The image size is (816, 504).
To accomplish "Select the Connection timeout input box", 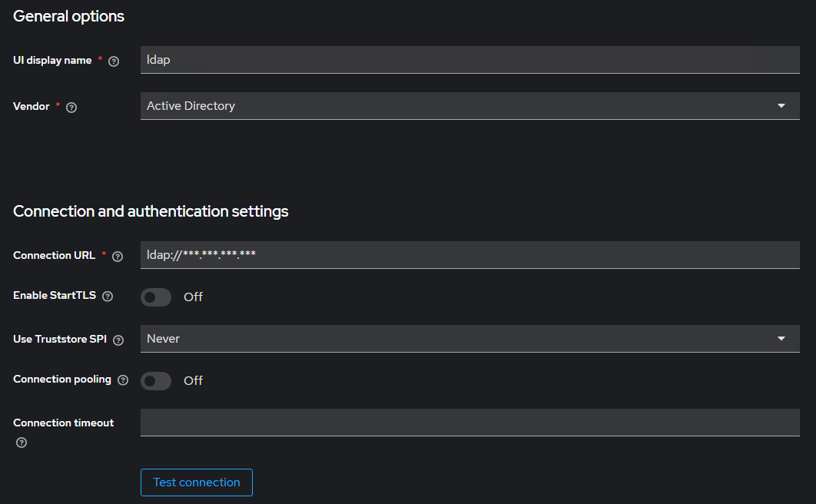I will pos(469,423).
